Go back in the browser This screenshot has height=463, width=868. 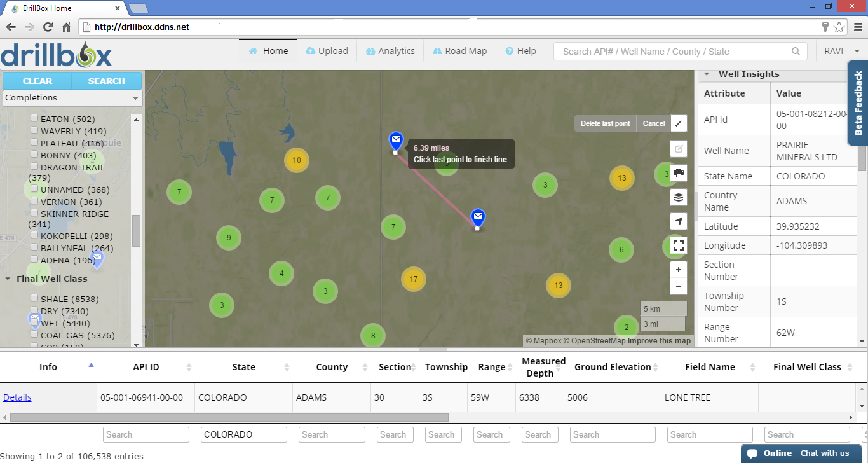[11, 27]
